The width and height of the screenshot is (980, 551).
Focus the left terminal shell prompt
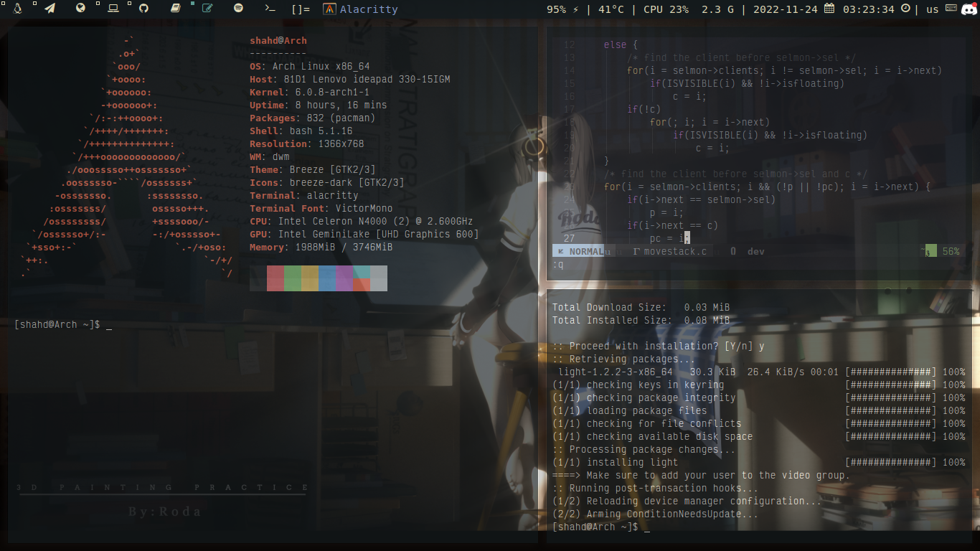63,325
